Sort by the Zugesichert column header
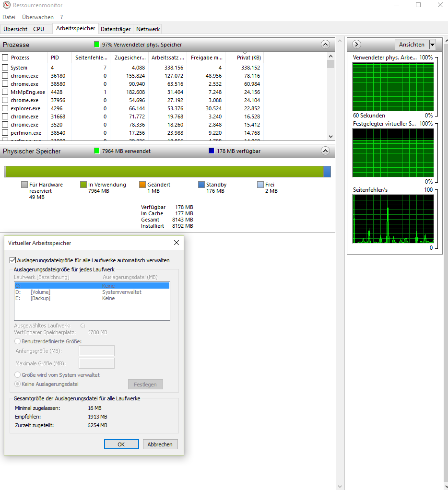 click(130, 58)
